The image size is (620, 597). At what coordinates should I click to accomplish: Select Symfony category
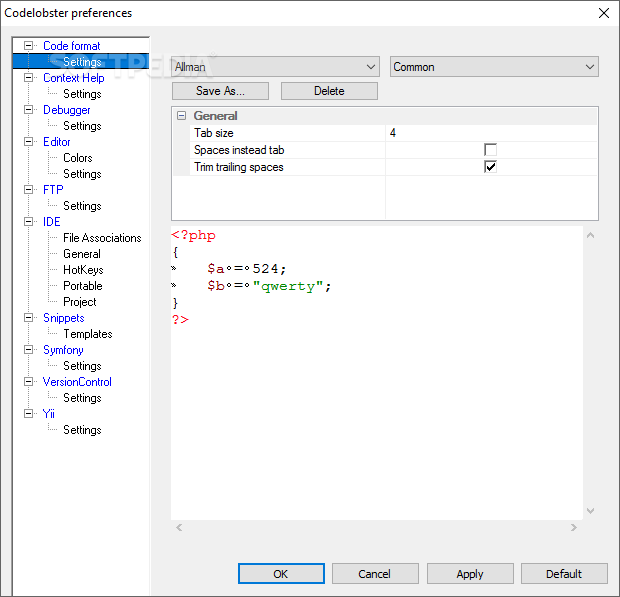(x=63, y=350)
